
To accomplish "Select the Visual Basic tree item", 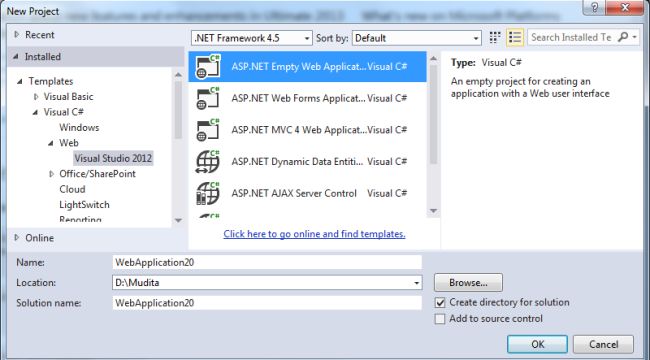I will pyautogui.click(x=68, y=97).
